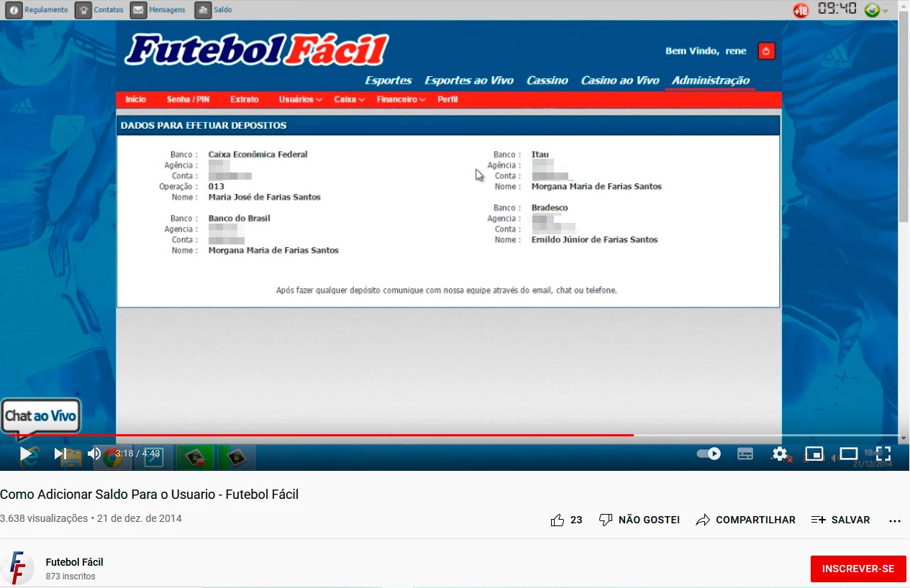Enter fullscreen using the player icon
The image size is (910, 588).
(x=883, y=454)
